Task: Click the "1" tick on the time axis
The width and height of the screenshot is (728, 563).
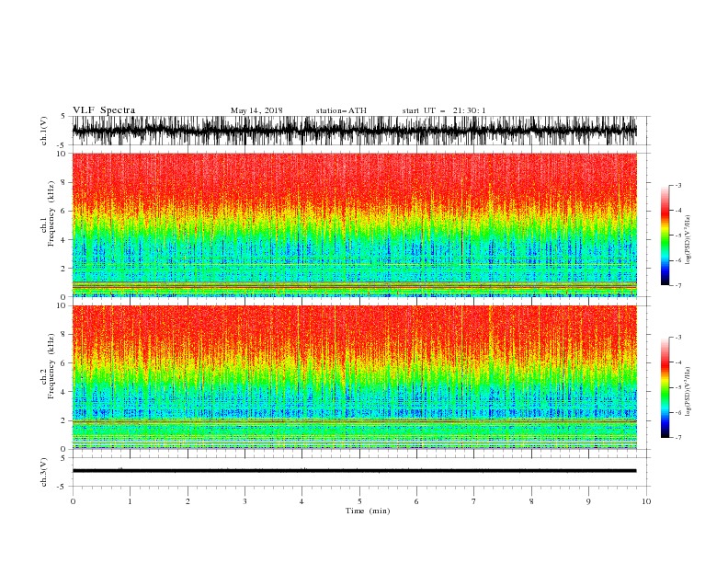Action: coord(130,501)
